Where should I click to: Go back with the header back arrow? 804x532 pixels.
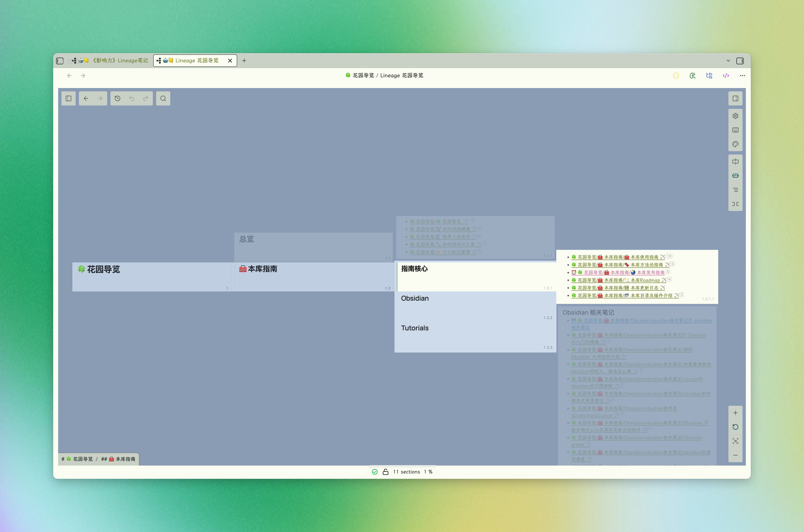coord(70,76)
